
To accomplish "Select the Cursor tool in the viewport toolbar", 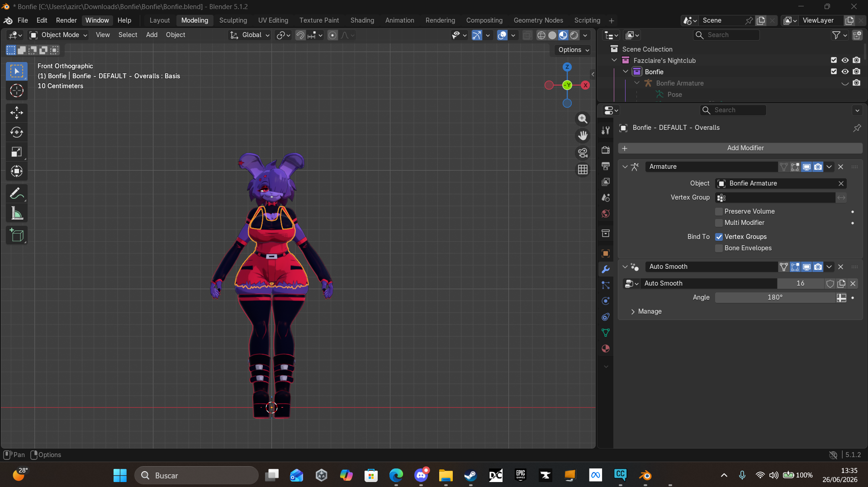I will [x=17, y=91].
